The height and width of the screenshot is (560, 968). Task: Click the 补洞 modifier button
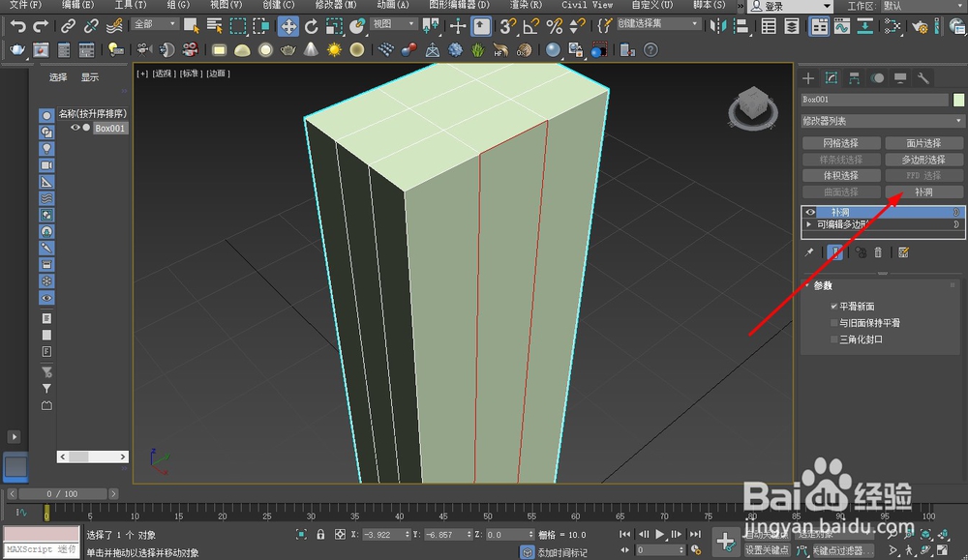click(x=923, y=192)
